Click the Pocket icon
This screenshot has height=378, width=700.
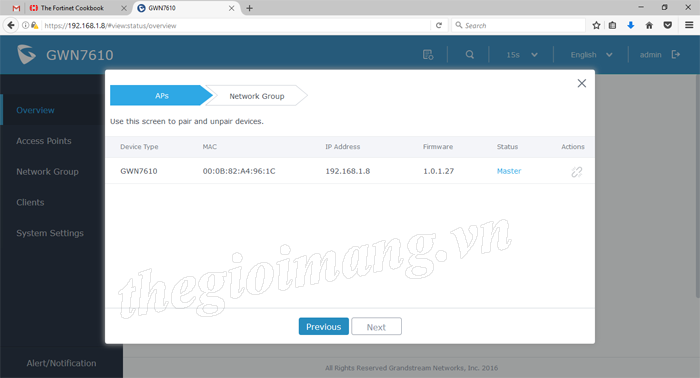point(667,25)
